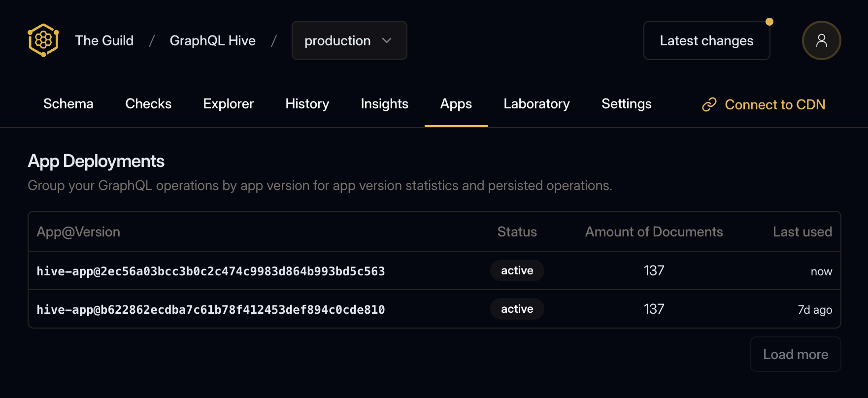Open the hive-app@b622862e deployment used 7d ago
Screen dimensions: 868x398
[211, 309]
